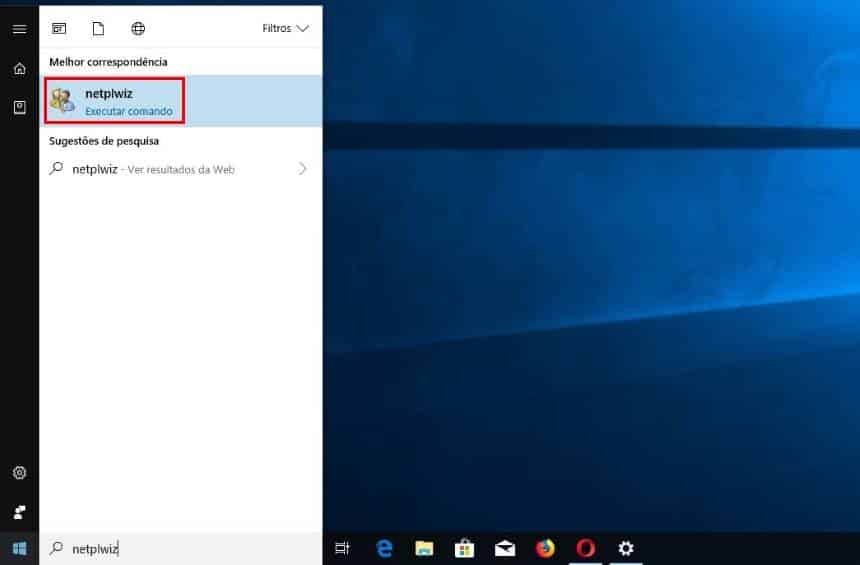
Task: Click the netplwiz users icon
Action: click(x=63, y=101)
